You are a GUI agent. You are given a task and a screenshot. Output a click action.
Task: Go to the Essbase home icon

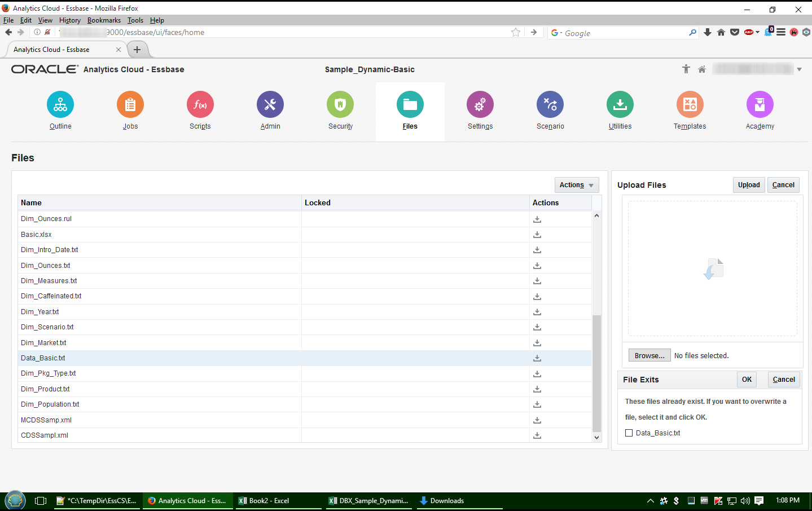click(x=702, y=69)
